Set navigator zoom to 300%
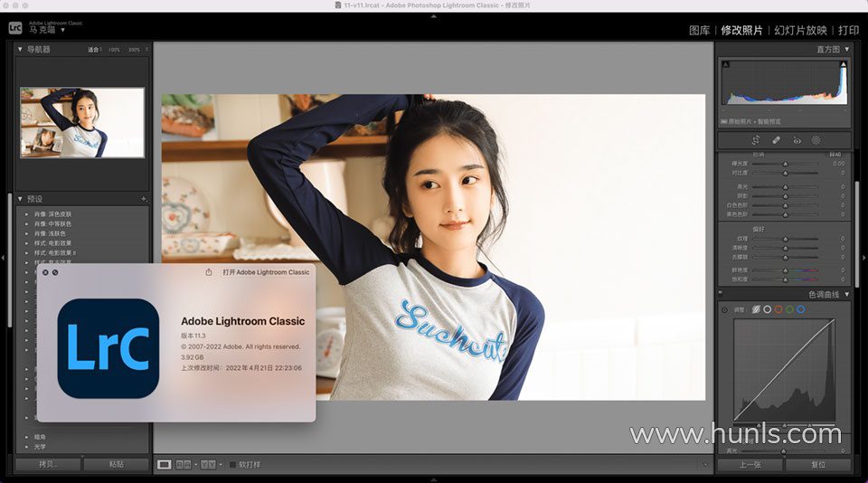Image resolution: width=868 pixels, height=483 pixels. [x=134, y=50]
